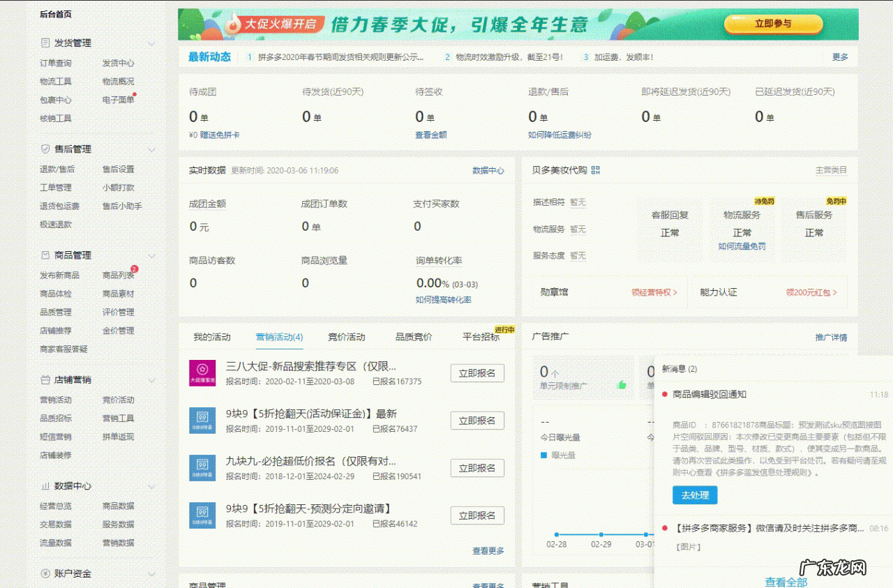Screen dimensions: 893x588
Task: Select the 5折抢翻天 activity icon
Action: [x=202, y=421]
